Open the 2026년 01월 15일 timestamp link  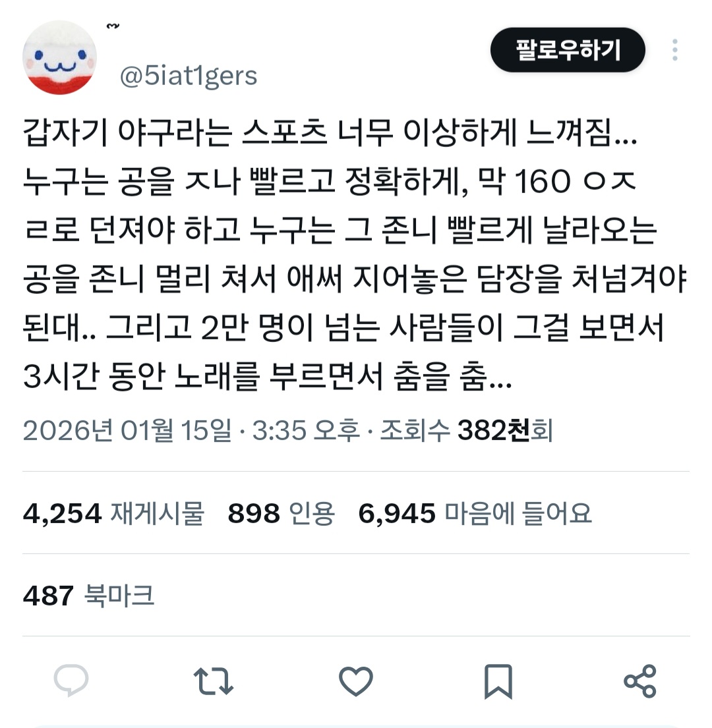pos(127,430)
